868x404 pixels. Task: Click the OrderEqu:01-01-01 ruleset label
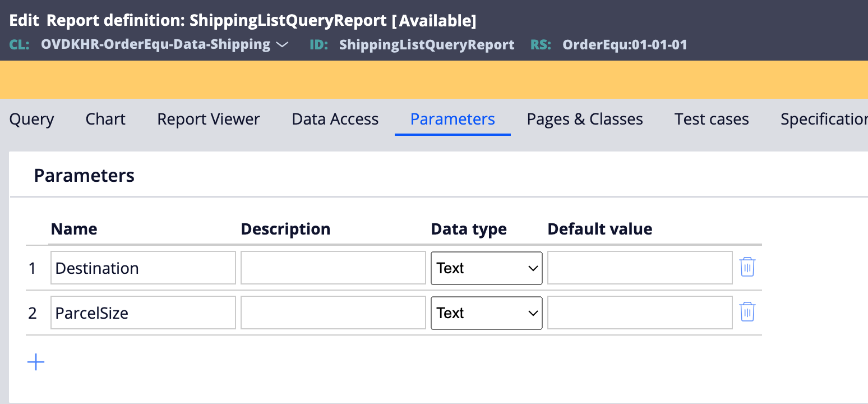pos(625,44)
